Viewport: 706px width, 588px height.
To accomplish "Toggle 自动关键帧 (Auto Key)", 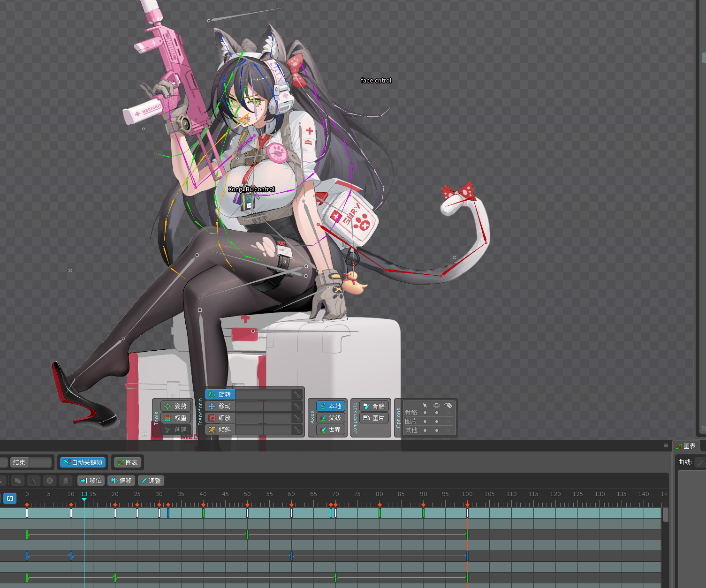I will coord(84,462).
